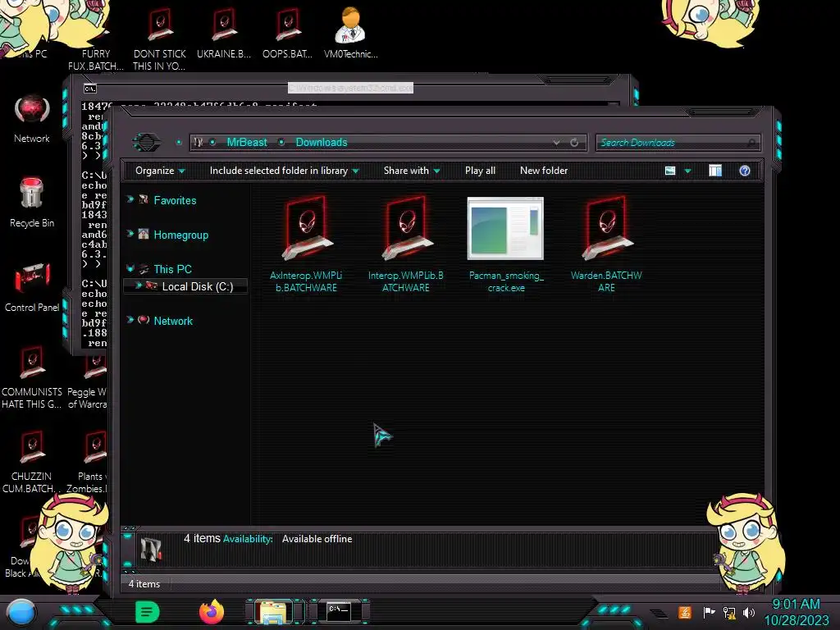This screenshot has width=840, height=630.
Task: Select This PC in navigation pane
Action: coord(172,269)
